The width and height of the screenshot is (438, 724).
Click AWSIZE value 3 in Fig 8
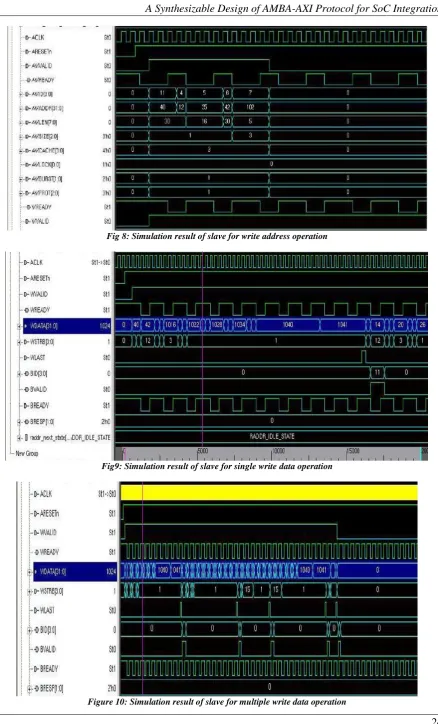pos(250,135)
